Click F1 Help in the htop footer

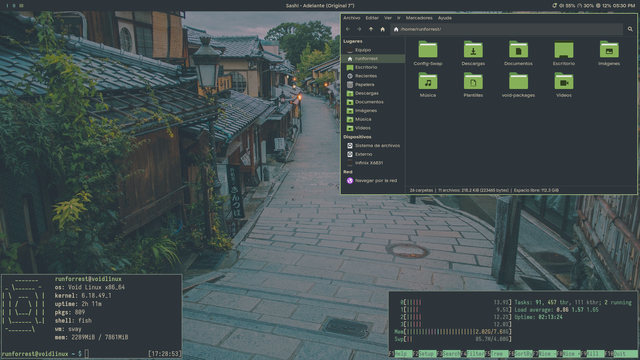tap(400, 353)
